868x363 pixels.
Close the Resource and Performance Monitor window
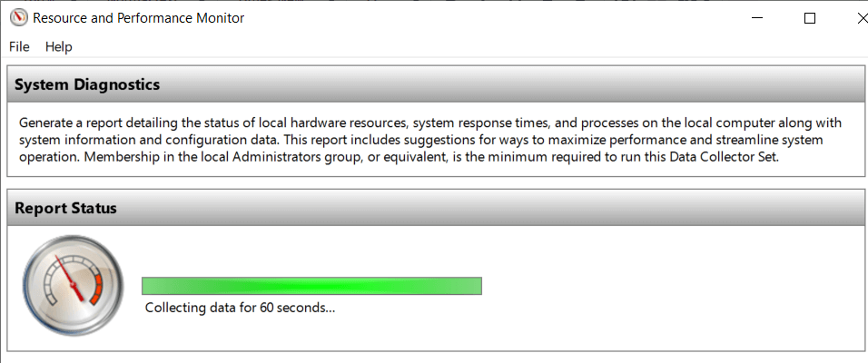pyautogui.click(x=855, y=17)
